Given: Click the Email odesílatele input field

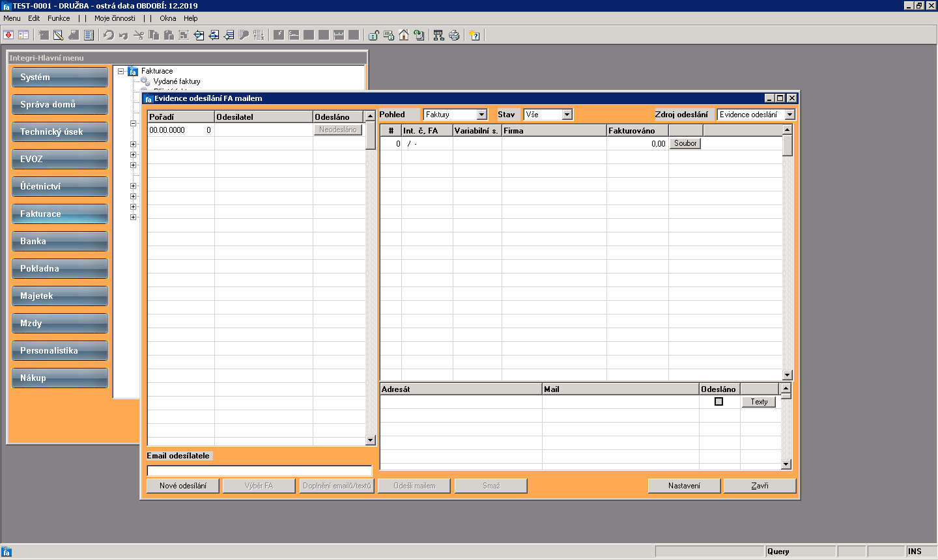Looking at the screenshot, I should point(259,471).
